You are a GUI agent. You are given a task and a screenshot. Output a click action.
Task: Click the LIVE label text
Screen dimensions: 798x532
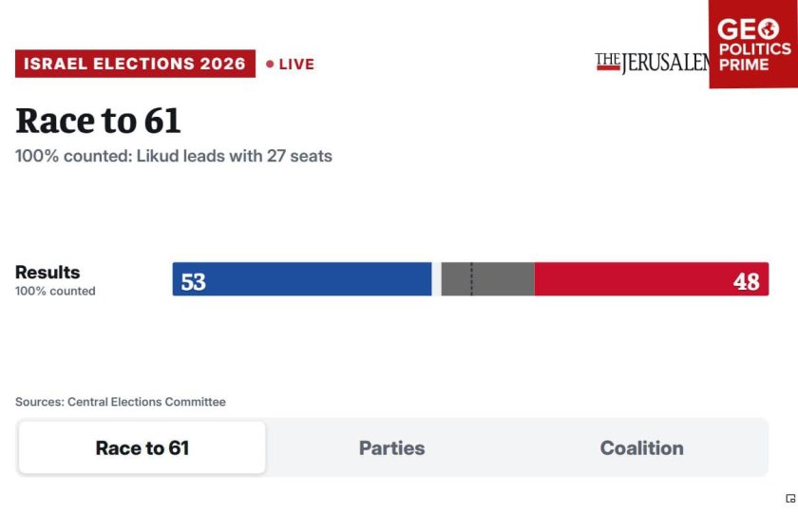[296, 65]
